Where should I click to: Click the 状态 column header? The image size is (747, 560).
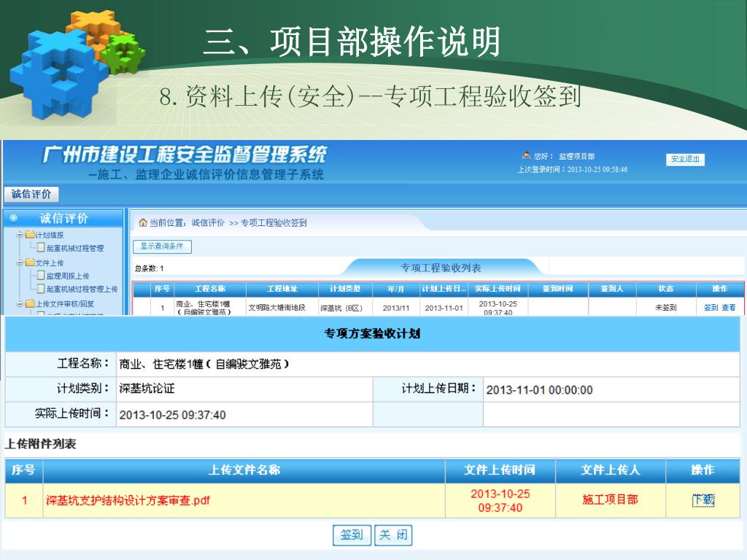pos(666,289)
